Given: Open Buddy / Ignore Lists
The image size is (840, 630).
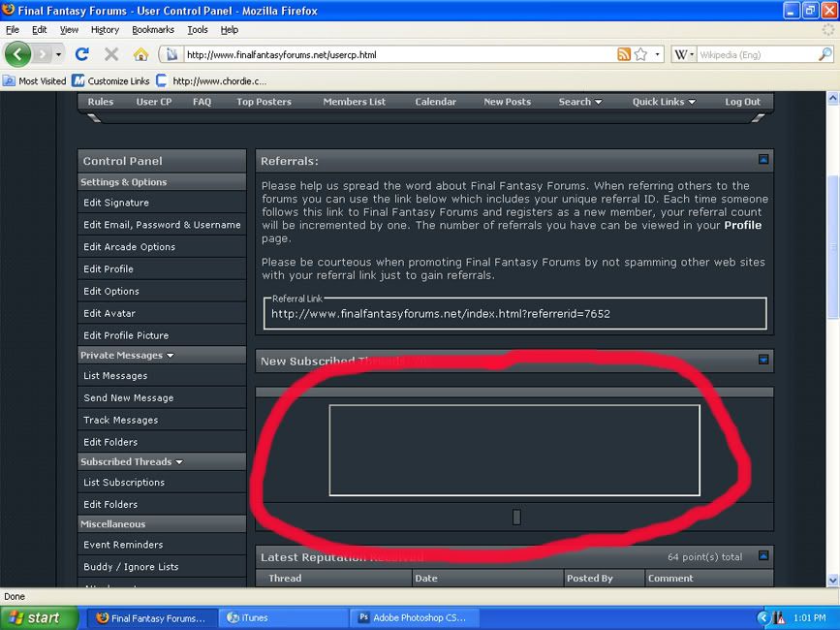Looking at the screenshot, I should tap(131, 566).
